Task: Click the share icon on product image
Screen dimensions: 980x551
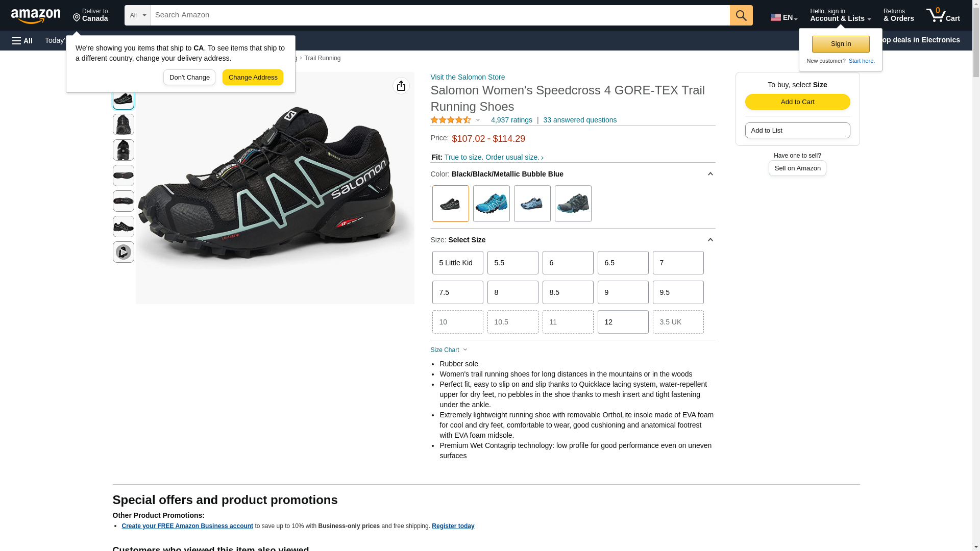Action: [401, 86]
